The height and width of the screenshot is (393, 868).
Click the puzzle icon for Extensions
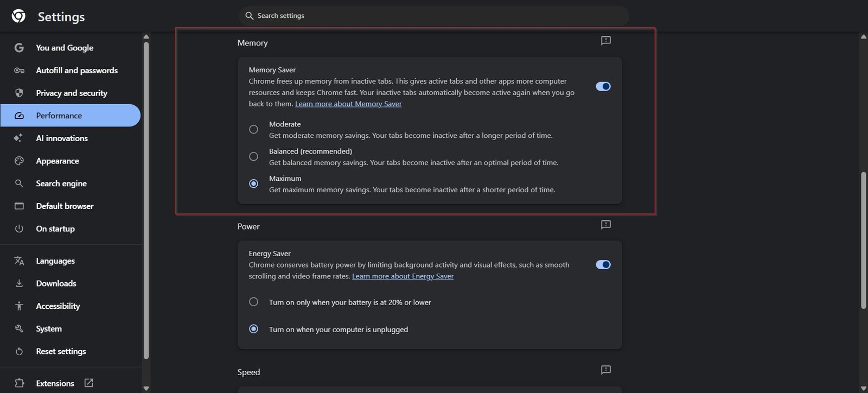(19, 383)
